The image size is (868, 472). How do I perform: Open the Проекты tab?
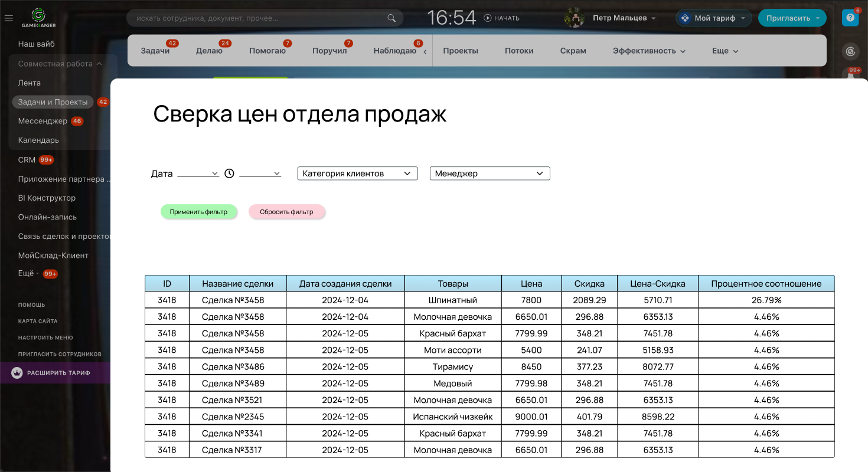pos(461,51)
